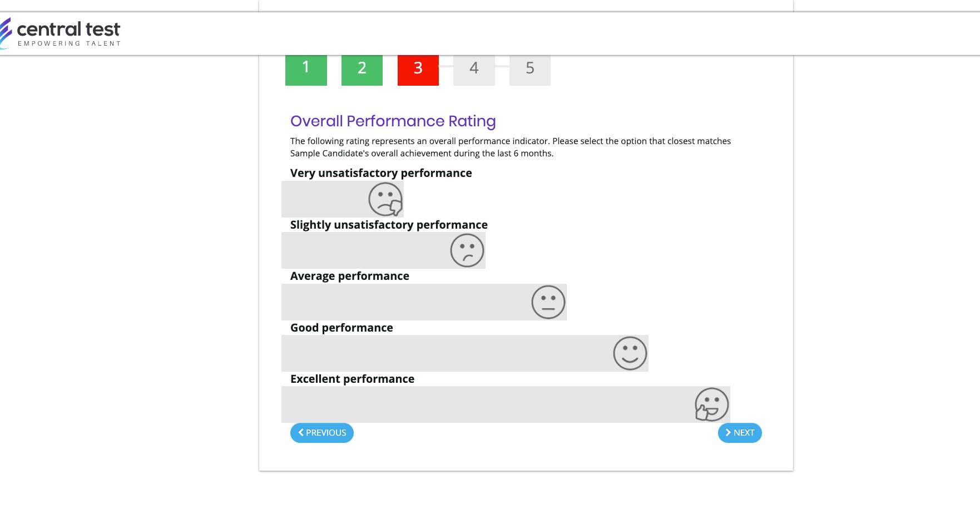The height and width of the screenshot is (518, 980).
Task: Select the Very unsatisfactory performance rating bar
Action: pyautogui.click(x=343, y=199)
